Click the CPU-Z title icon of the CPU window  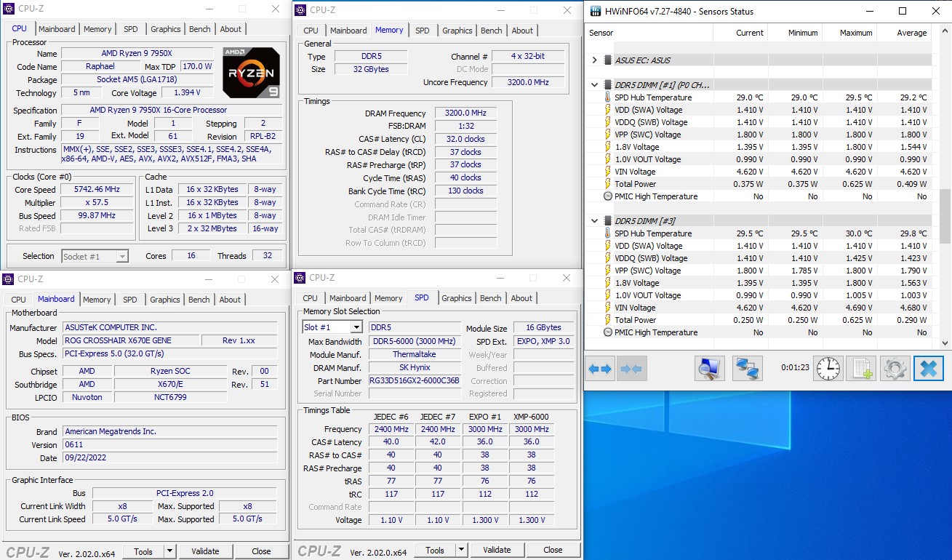click(x=9, y=9)
